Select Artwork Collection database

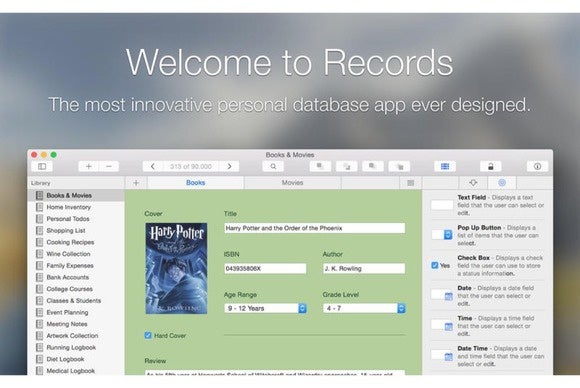click(x=76, y=336)
